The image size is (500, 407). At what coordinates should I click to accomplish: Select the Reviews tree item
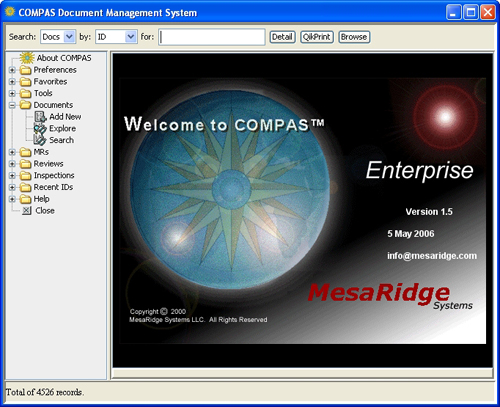coord(48,164)
